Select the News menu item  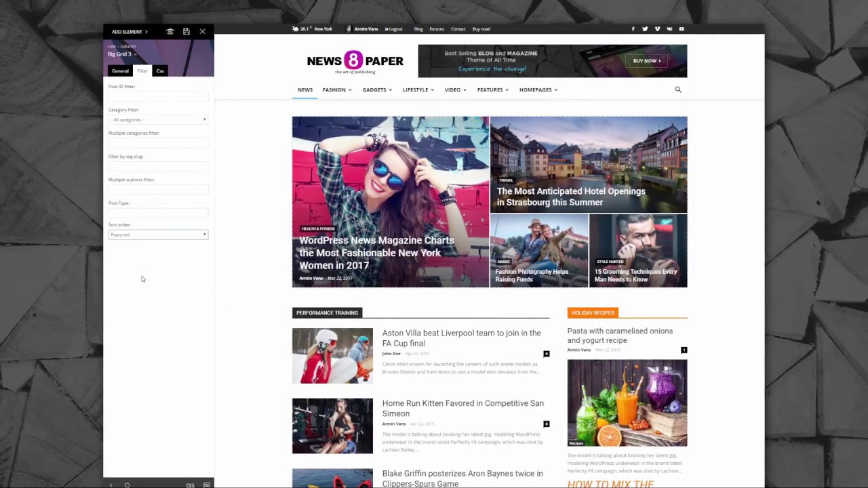(305, 90)
